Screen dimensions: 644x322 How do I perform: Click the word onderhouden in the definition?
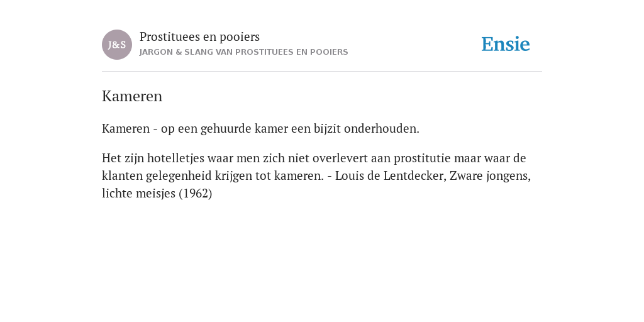(382, 128)
